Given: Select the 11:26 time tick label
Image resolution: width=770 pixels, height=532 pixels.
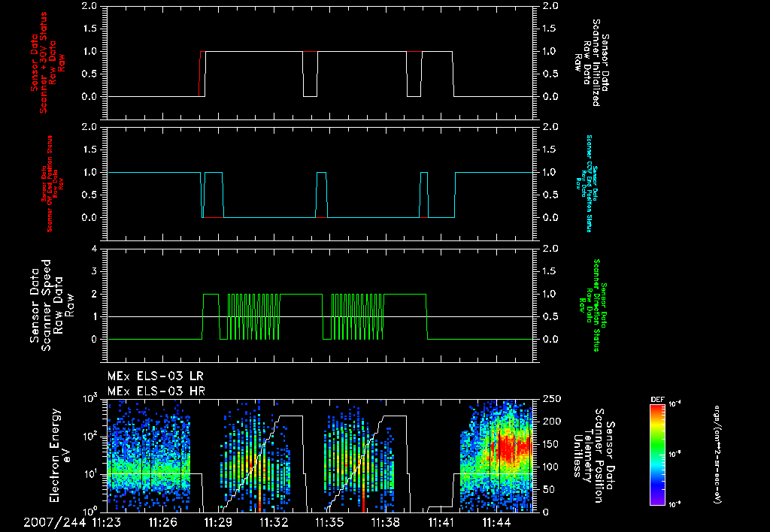Looking at the screenshot, I should (x=162, y=523).
